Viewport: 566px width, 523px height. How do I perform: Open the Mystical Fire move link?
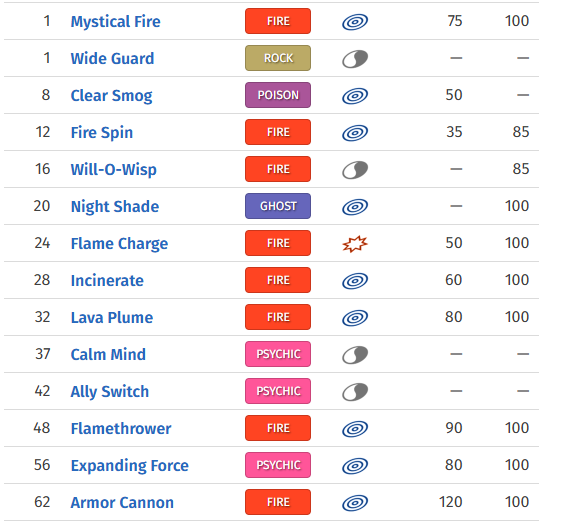pos(116,22)
